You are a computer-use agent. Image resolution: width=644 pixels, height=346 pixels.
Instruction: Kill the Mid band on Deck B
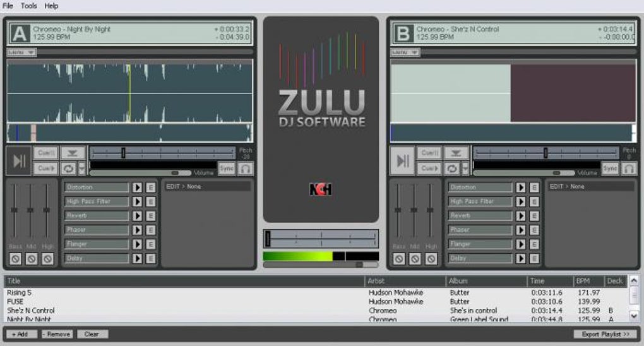coord(415,259)
